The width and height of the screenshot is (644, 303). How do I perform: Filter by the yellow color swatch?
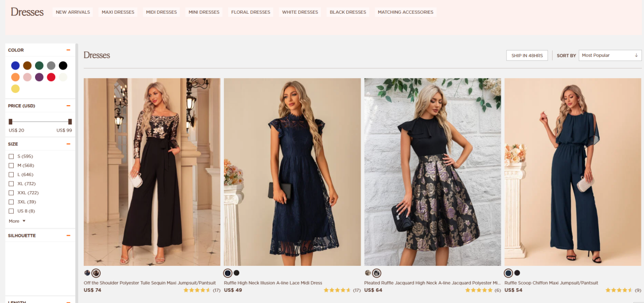pos(15,89)
